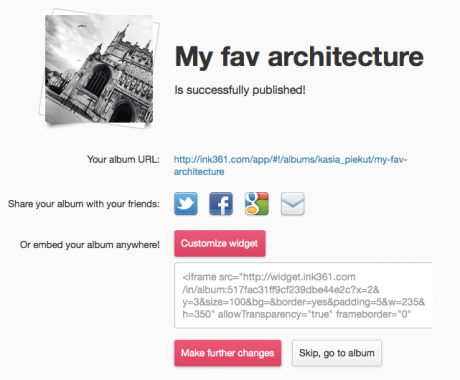Screen dimensions: 460x380
Task: Click 'Or embed your album anywhere!' label
Action: tap(90, 245)
